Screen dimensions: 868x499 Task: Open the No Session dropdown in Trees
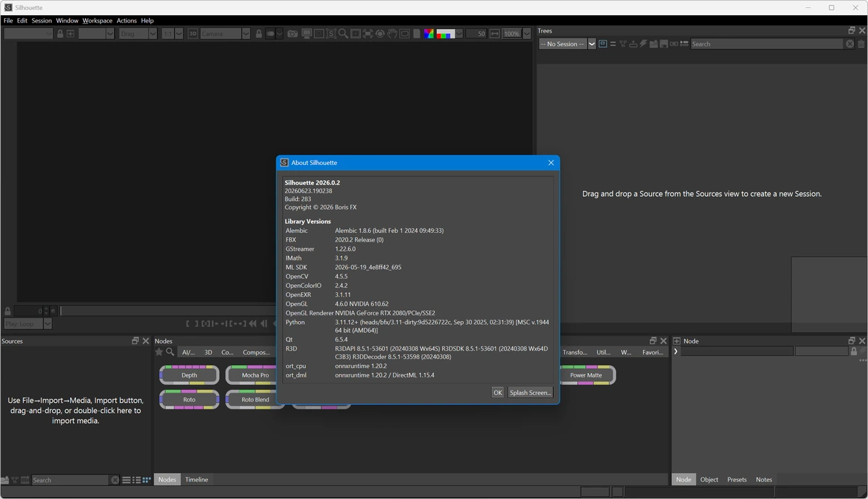pyautogui.click(x=592, y=44)
